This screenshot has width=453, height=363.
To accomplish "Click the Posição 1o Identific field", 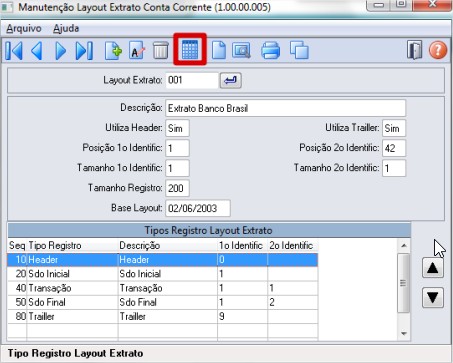I will [177, 148].
